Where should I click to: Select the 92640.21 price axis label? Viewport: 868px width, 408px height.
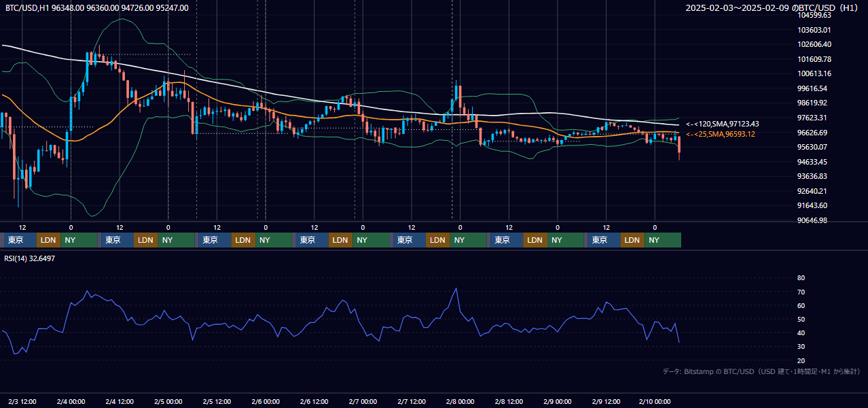coord(812,191)
